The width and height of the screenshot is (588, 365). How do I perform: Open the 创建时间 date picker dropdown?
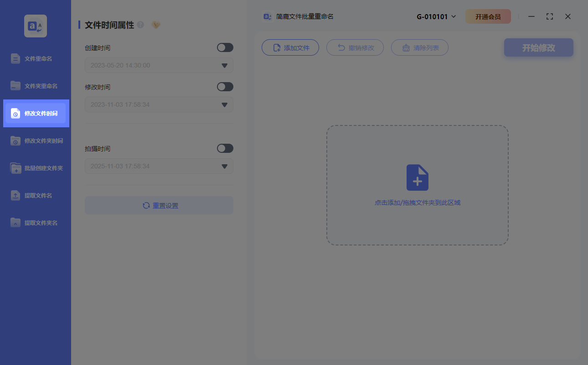coord(224,65)
